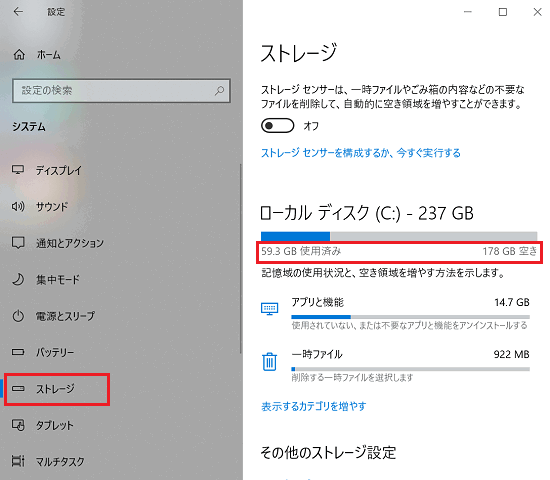Click the 14.7 GB size value
This screenshot has width=550, height=480.
pyautogui.click(x=512, y=302)
